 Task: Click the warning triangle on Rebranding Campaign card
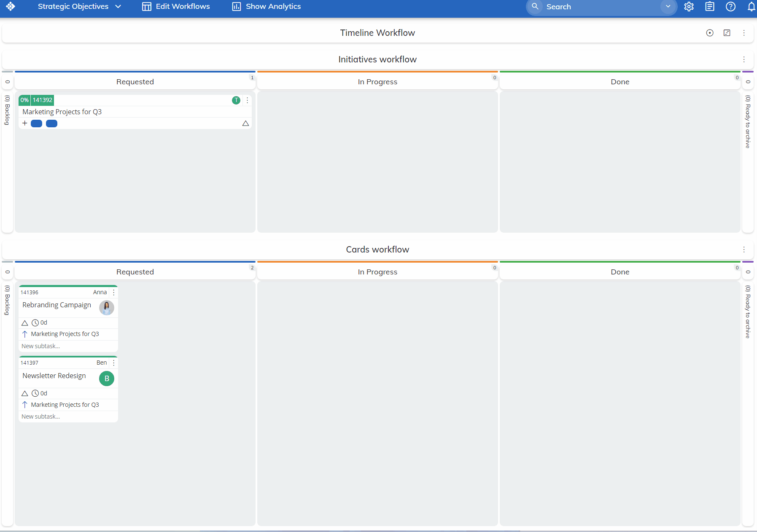tap(25, 322)
